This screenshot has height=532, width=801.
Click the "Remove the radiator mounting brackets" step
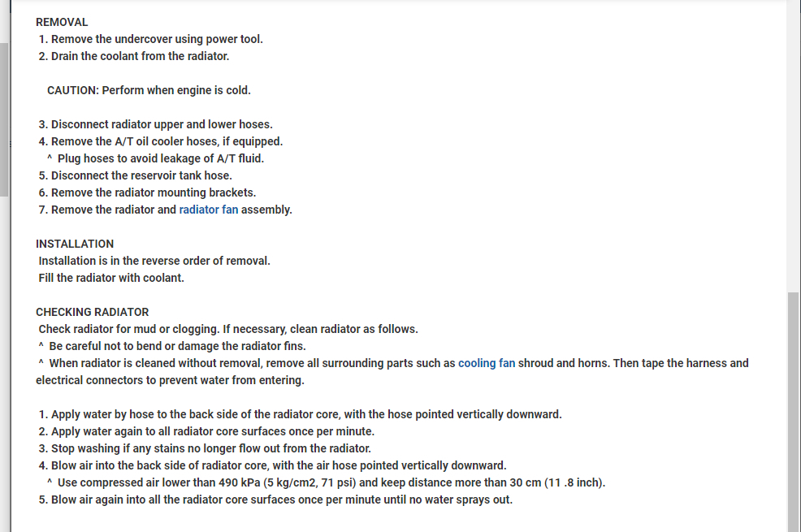(x=154, y=192)
